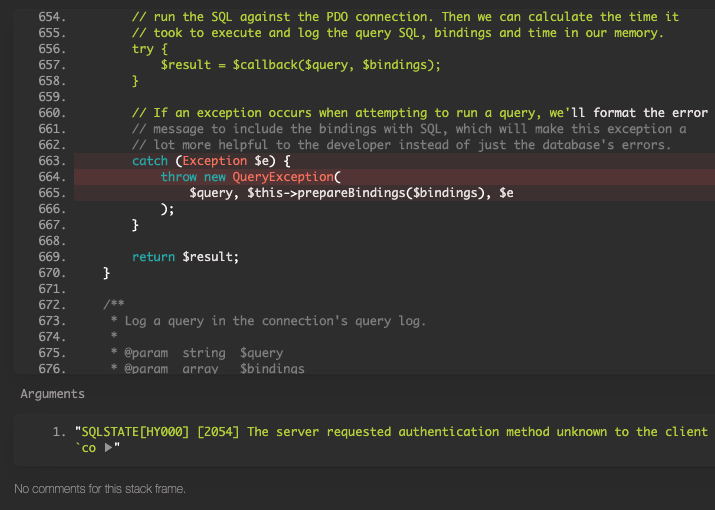
Task: Click line 663 'catch (Exception $e) {'
Action: [x=211, y=161]
